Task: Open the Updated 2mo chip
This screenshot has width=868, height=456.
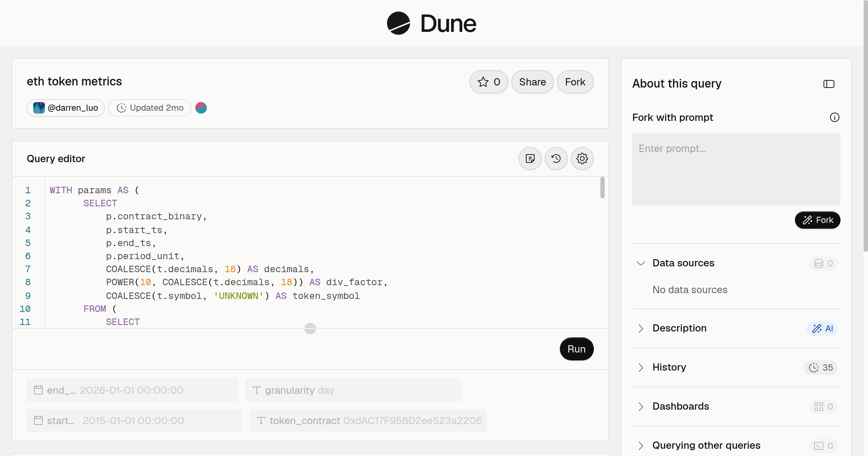Action: (150, 108)
